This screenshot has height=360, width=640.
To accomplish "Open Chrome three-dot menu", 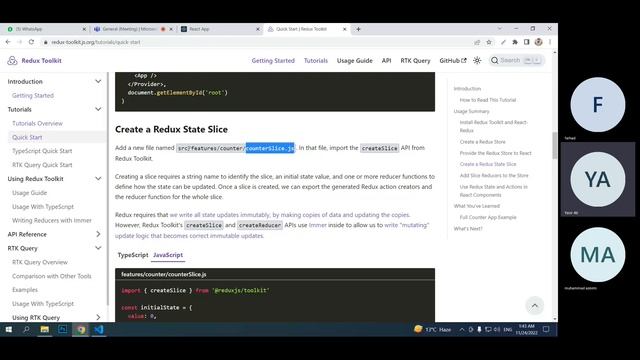I will tap(550, 42).
